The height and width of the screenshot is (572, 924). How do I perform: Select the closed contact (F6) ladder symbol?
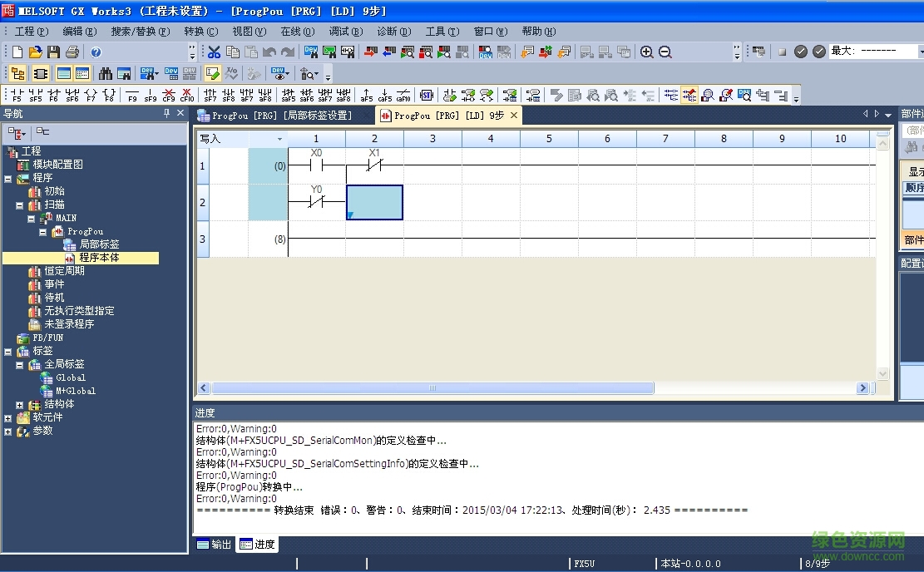[55, 90]
